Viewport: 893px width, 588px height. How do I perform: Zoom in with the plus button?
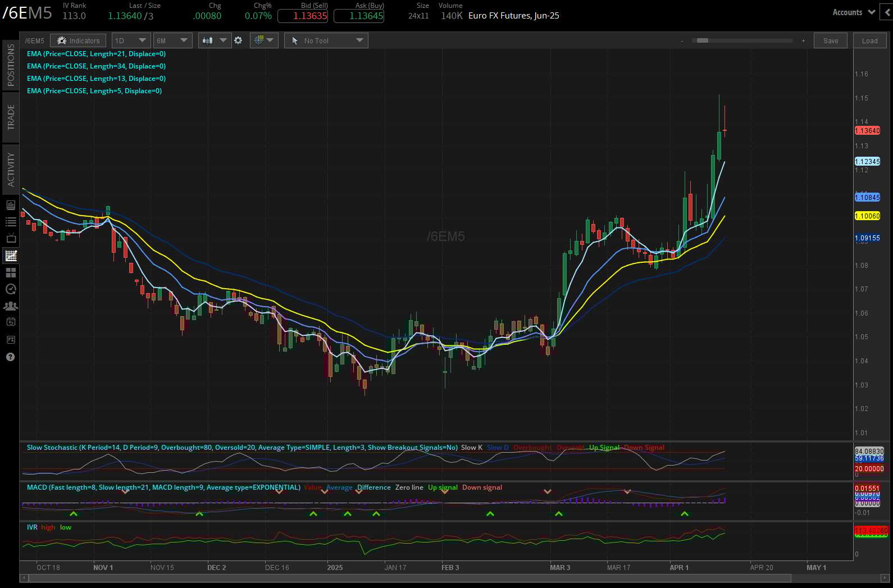[803, 40]
